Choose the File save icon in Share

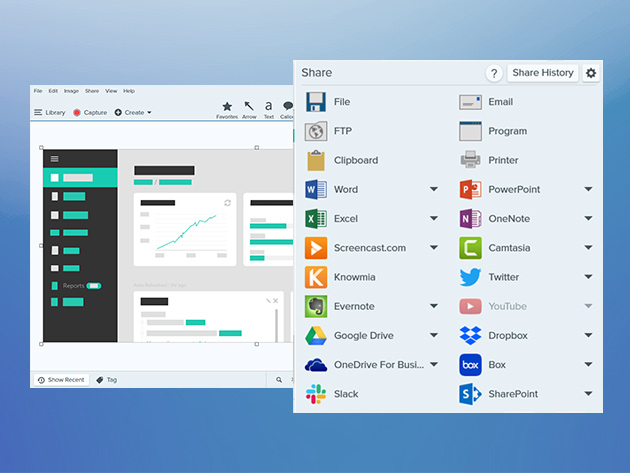316,102
